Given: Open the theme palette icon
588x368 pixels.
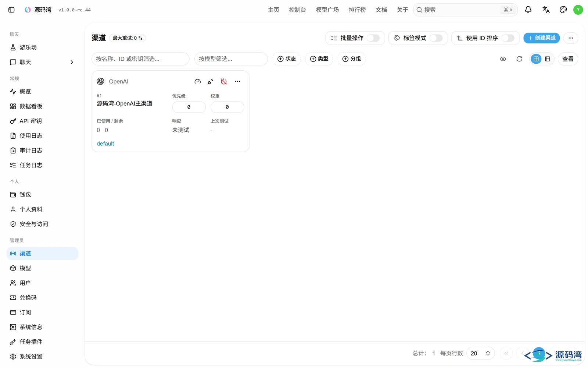Looking at the screenshot, I should click(x=563, y=10).
